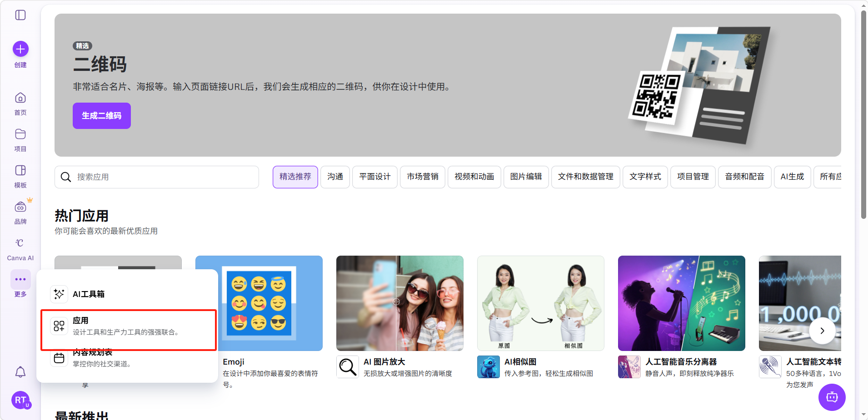The height and width of the screenshot is (420, 868).
Task: Click the 生成二维码 button
Action: pos(102,116)
